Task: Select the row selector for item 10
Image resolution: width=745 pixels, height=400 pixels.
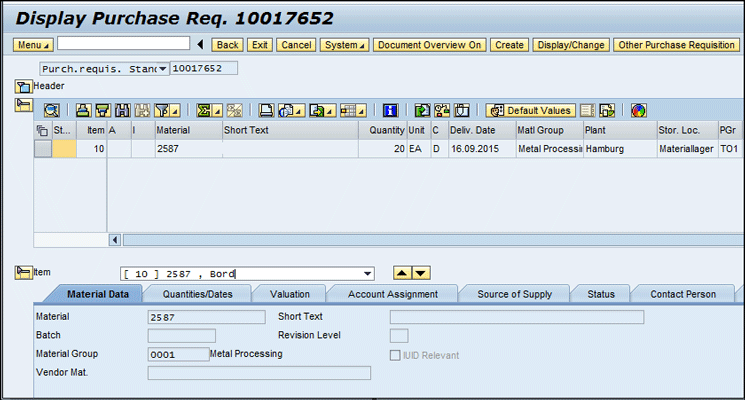Action: click(x=43, y=149)
